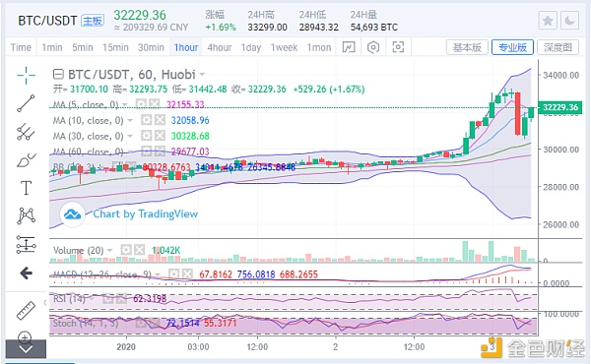Expand MA 5 dropdown arrow
591x364 pixels.
tap(125, 104)
